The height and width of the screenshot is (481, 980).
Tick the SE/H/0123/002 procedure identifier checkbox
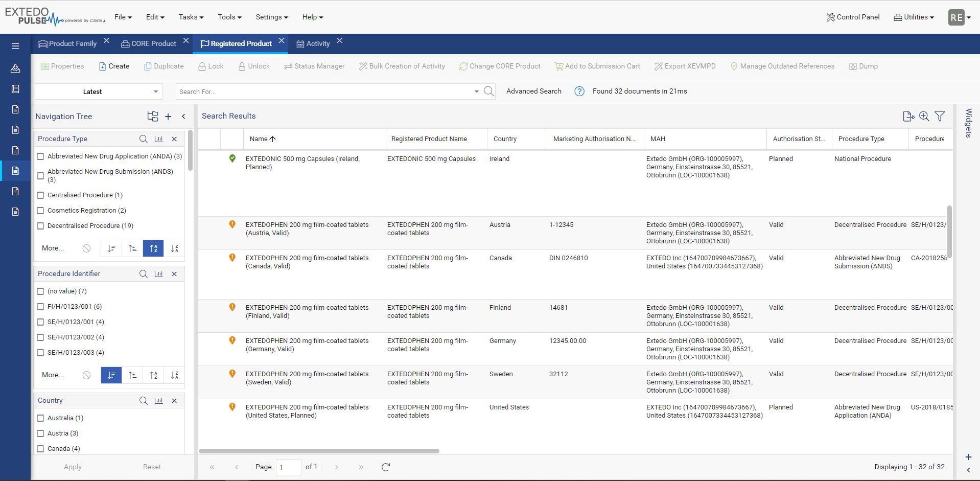coord(40,337)
